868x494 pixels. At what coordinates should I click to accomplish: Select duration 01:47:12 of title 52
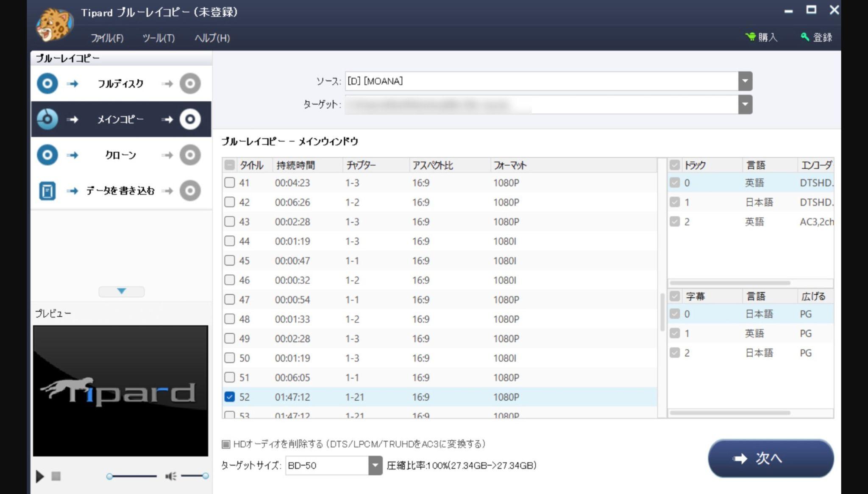pos(292,397)
